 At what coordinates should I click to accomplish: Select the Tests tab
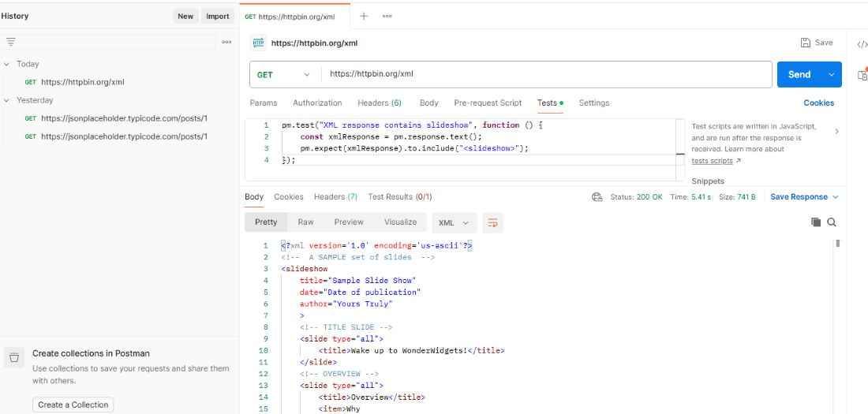tap(550, 103)
